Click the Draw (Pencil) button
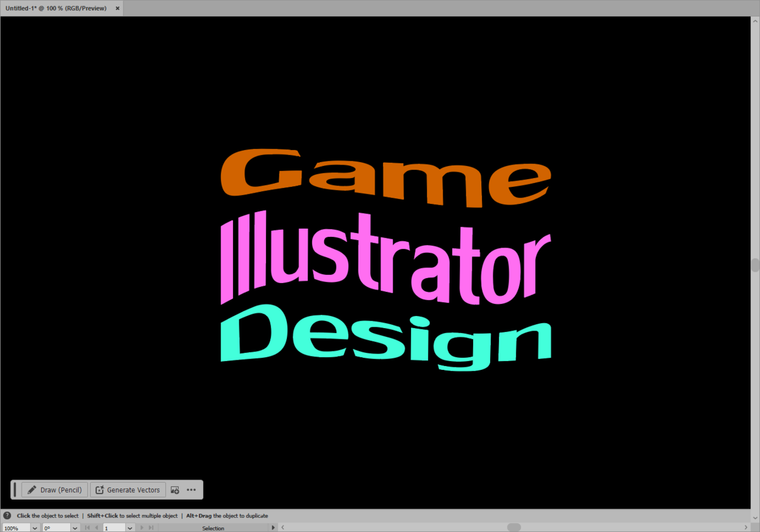760x532 pixels. tap(54, 490)
